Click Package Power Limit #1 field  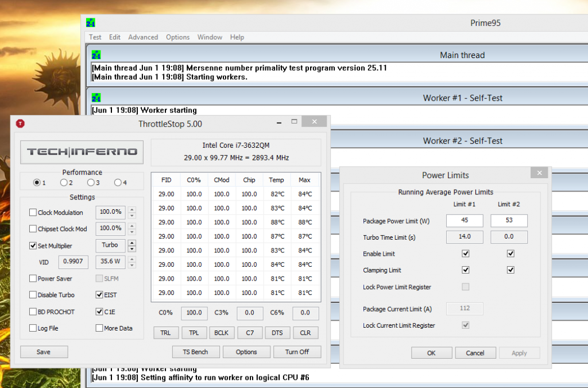(465, 221)
